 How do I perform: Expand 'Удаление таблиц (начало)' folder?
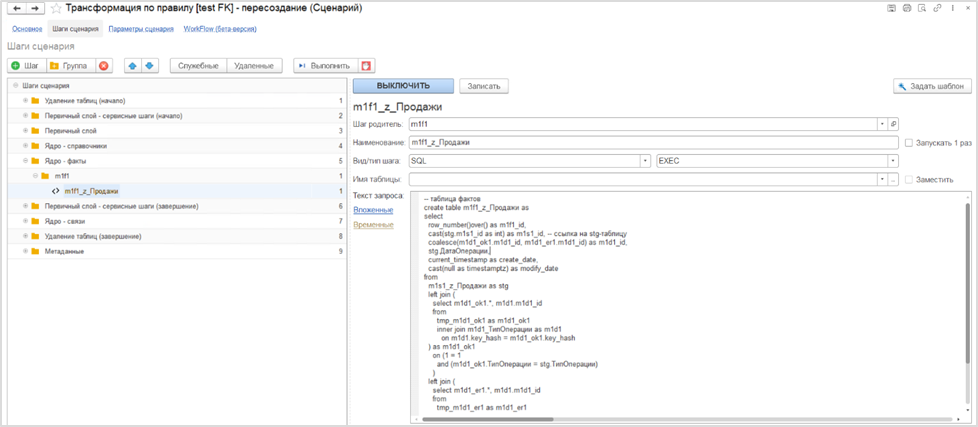click(25, 101)
